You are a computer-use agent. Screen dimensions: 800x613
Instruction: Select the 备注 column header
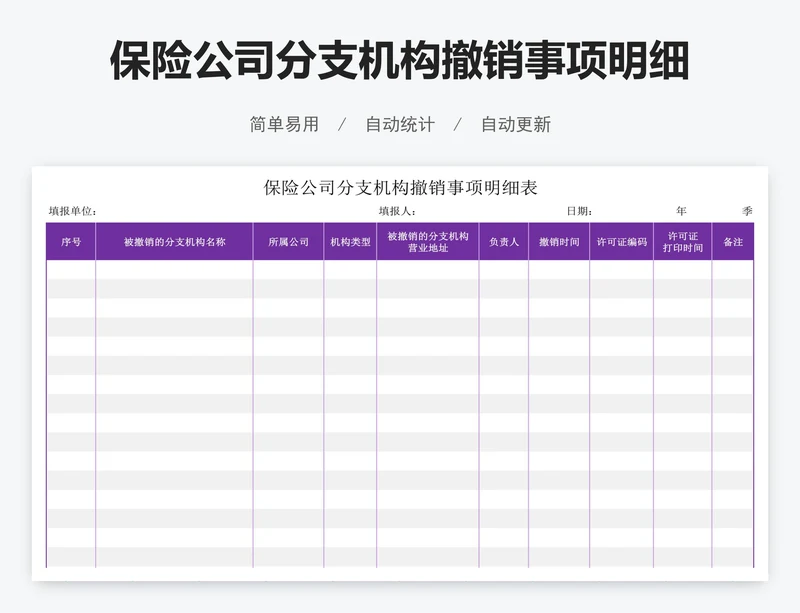pyautogui.click(x=733, y=242)
